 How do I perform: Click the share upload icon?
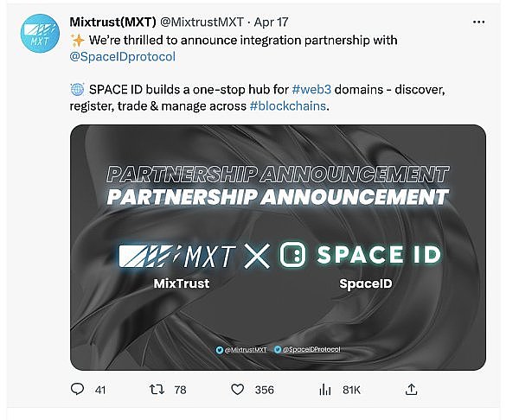point(412,390)
